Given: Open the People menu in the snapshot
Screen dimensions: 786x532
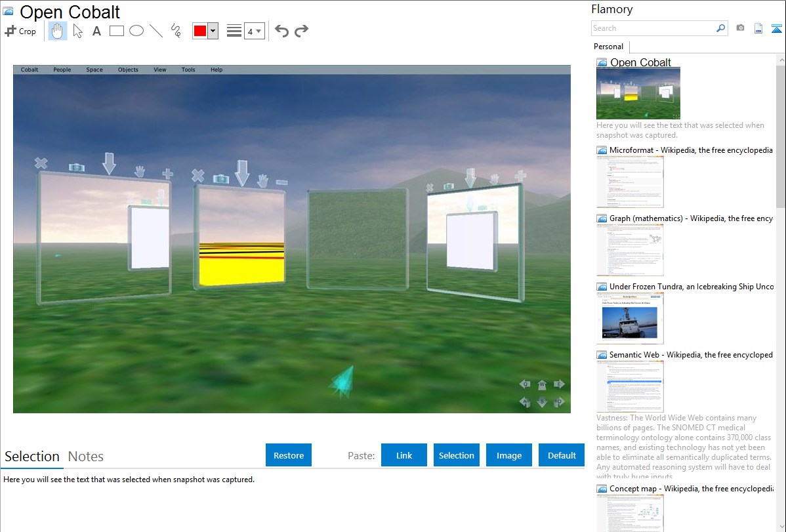Looking at the screenshot, I should (62, 70).
